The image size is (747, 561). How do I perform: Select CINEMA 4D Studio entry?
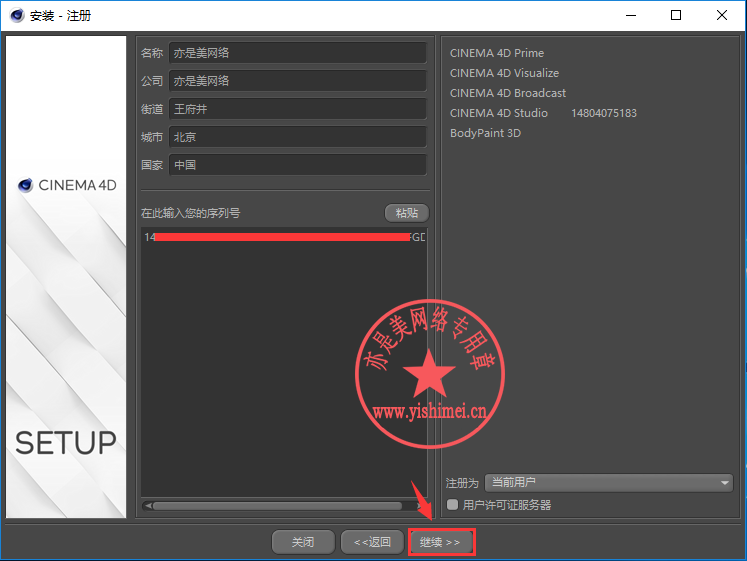point(499,113)
